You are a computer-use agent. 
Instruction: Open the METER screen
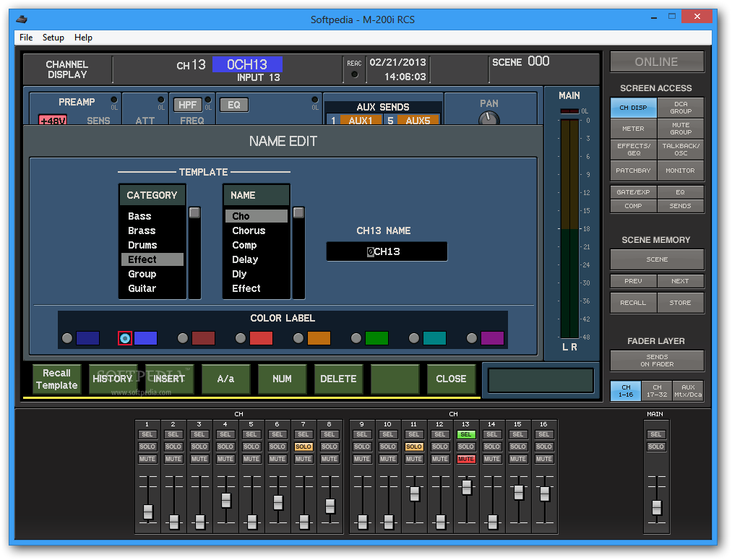click(x=633, y=129)
